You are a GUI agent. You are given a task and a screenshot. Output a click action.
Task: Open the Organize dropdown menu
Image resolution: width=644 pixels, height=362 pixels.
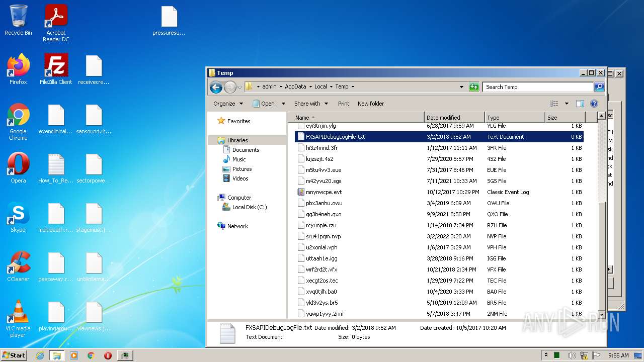pos(228,104)
